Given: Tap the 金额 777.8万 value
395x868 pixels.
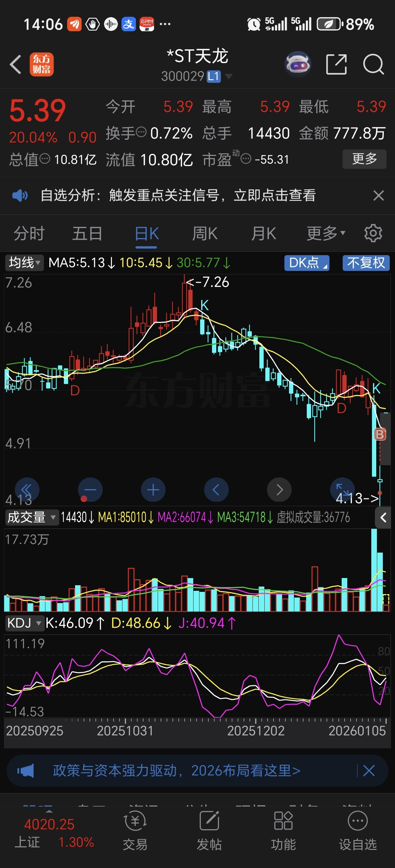Looking at the screenshot, I should point(359,133).
